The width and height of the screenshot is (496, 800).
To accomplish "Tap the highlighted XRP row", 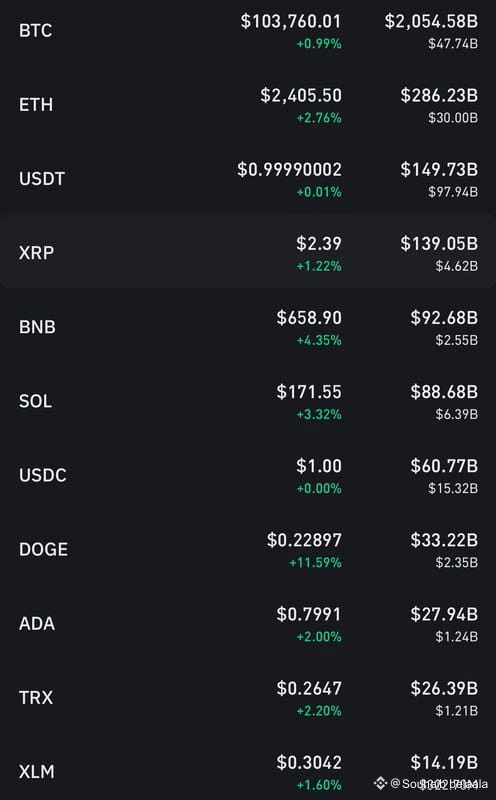I will point(248,252).
